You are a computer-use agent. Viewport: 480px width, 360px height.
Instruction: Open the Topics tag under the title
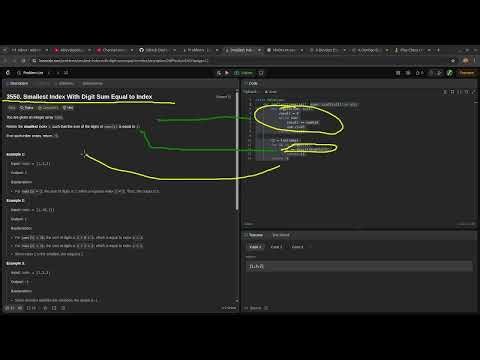(x=27, y=108)
